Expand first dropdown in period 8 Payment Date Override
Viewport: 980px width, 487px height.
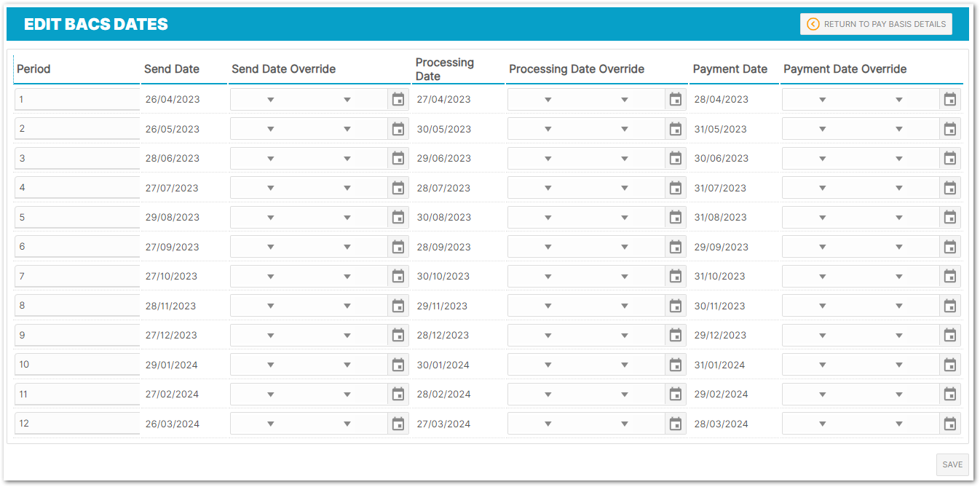[822, 306]
